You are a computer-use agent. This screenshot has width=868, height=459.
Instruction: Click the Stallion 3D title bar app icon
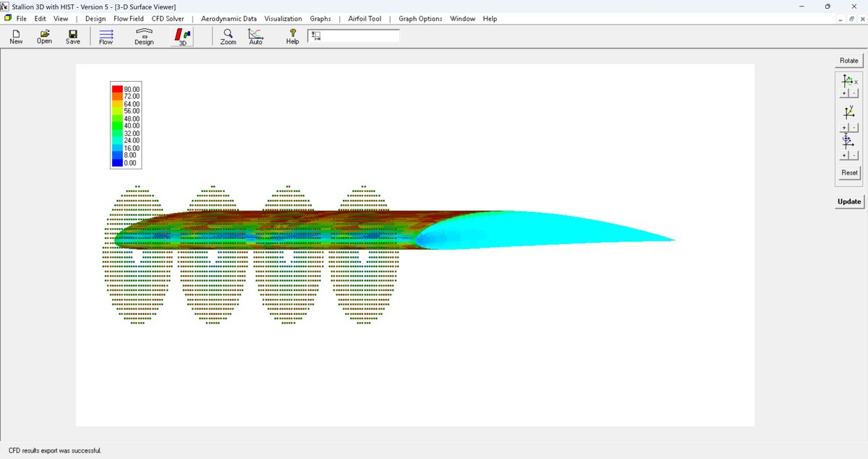(x=6, y=6)
